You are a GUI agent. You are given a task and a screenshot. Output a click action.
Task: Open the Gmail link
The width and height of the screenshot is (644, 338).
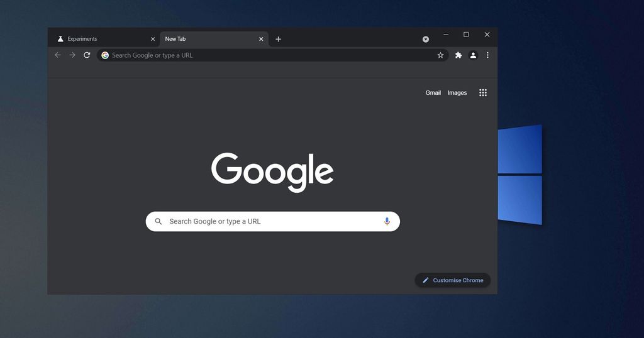[x=433, y=93]
